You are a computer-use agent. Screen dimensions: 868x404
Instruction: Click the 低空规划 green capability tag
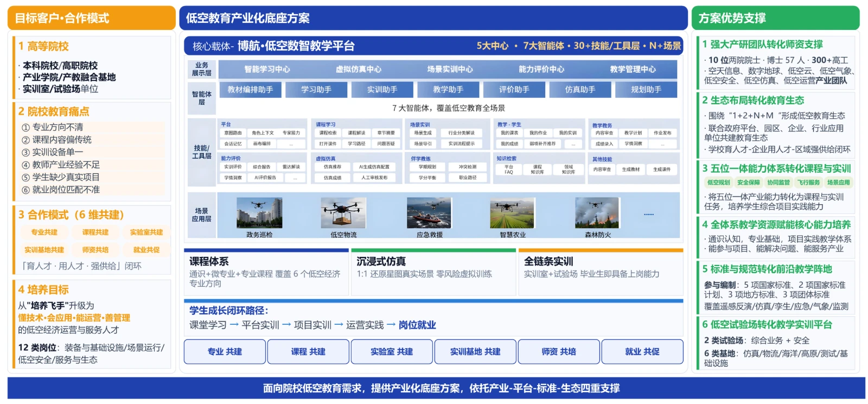point(718,182)
